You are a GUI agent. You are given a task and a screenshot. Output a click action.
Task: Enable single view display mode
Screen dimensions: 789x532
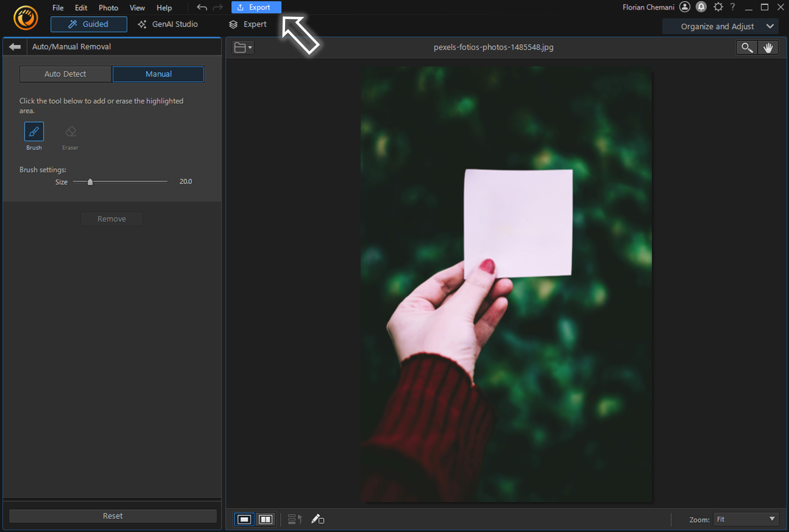(244, 519)
